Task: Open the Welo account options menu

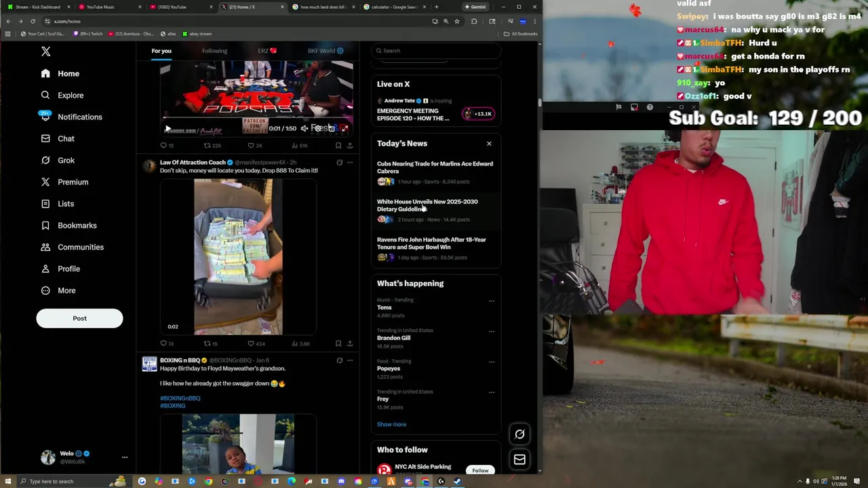Action: coord(125,457)
